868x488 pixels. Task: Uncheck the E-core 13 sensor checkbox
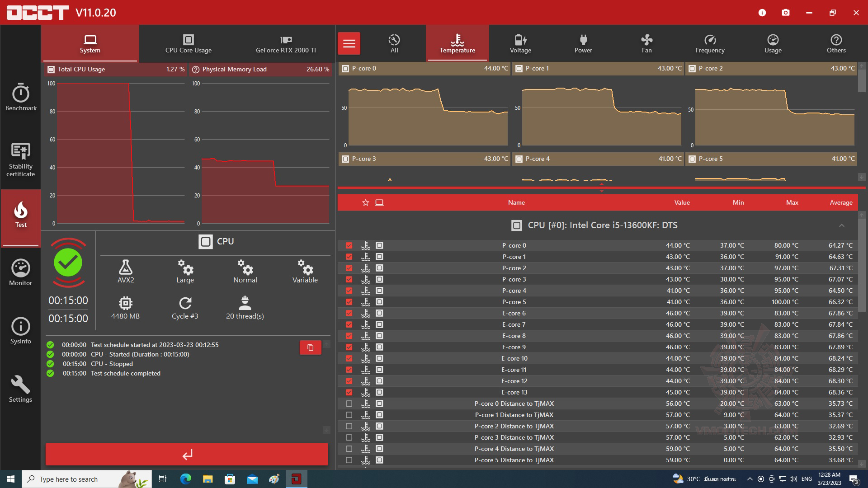[x=349, y=392]
